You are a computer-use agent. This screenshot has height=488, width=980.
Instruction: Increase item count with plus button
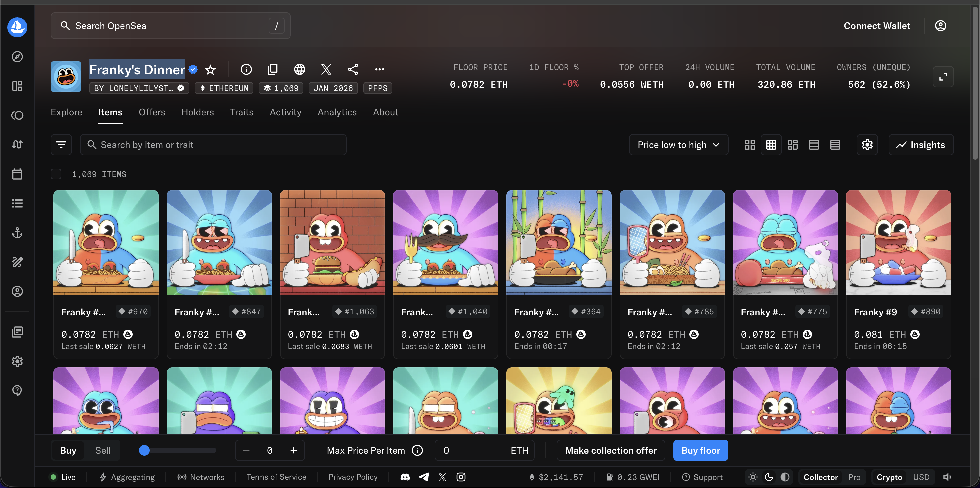pos(293,450)
